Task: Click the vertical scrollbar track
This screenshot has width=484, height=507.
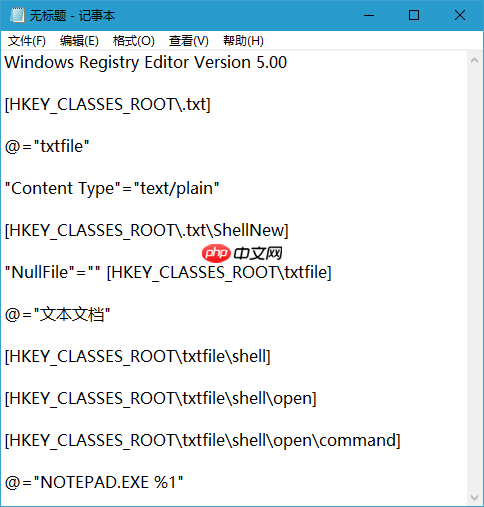Action: click(475, 279)
